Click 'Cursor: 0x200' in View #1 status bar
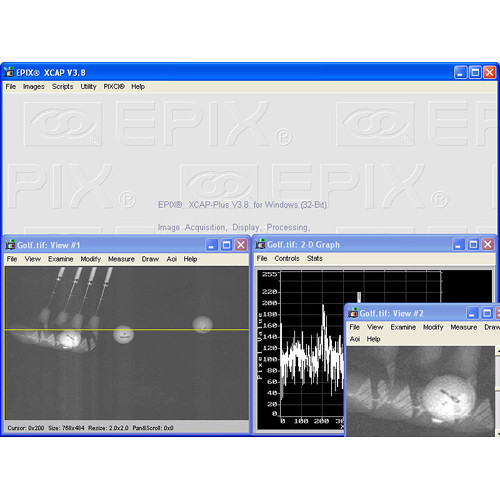 click(x=26, y=428)
